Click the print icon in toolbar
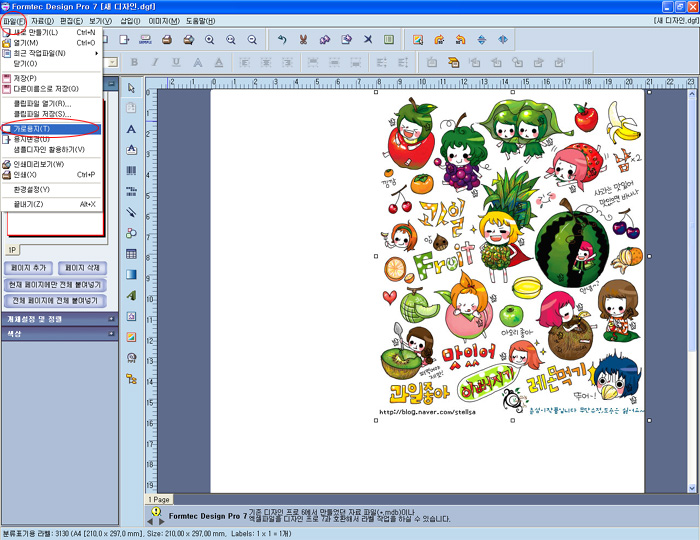 [x=167, y=40]
